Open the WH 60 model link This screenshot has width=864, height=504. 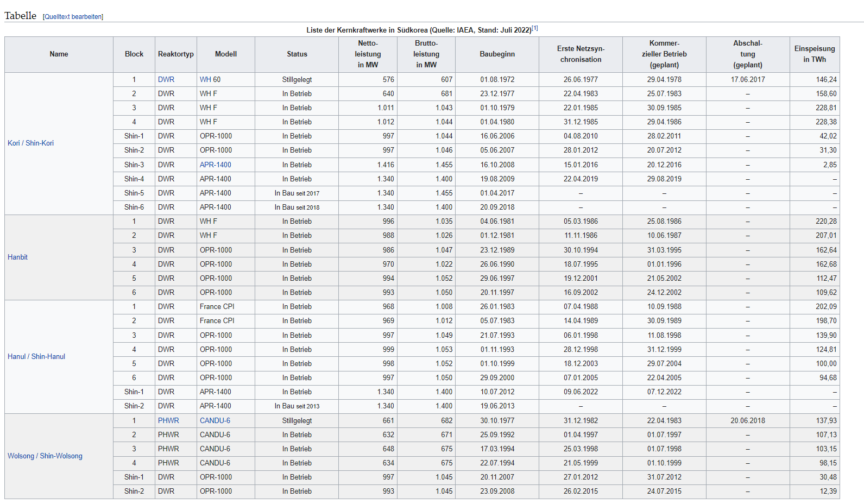click(x=210, y=80)
